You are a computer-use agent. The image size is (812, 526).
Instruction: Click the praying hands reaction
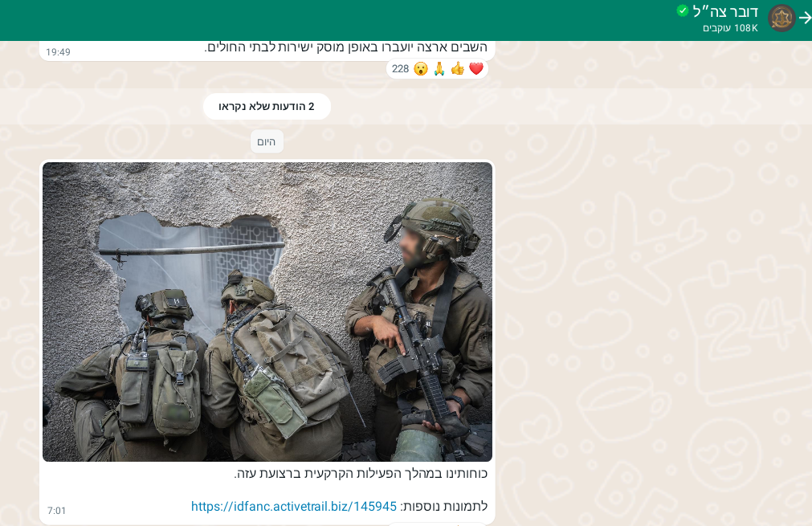point(439,68)
